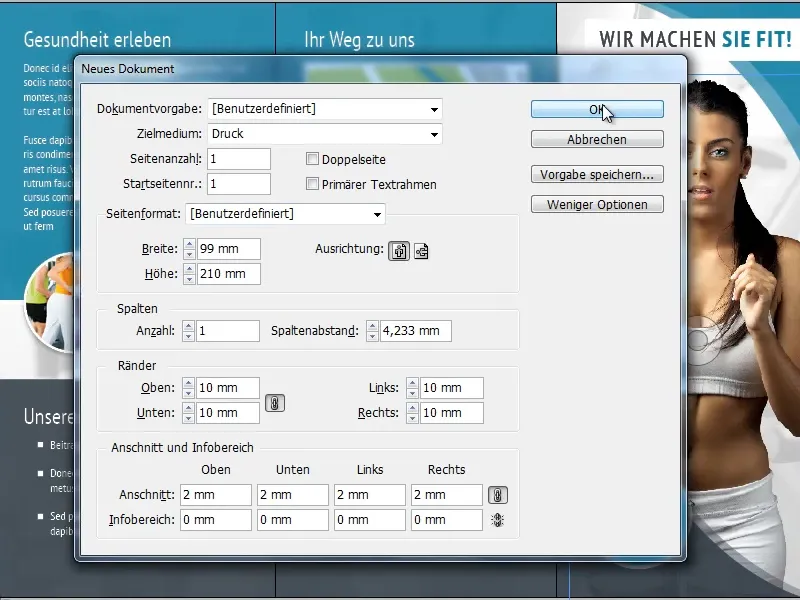This screenshot has width=800, height=600.
Task: Click the Infobereich Oben field
Action: pyautogui.click(x=216, y=520)
